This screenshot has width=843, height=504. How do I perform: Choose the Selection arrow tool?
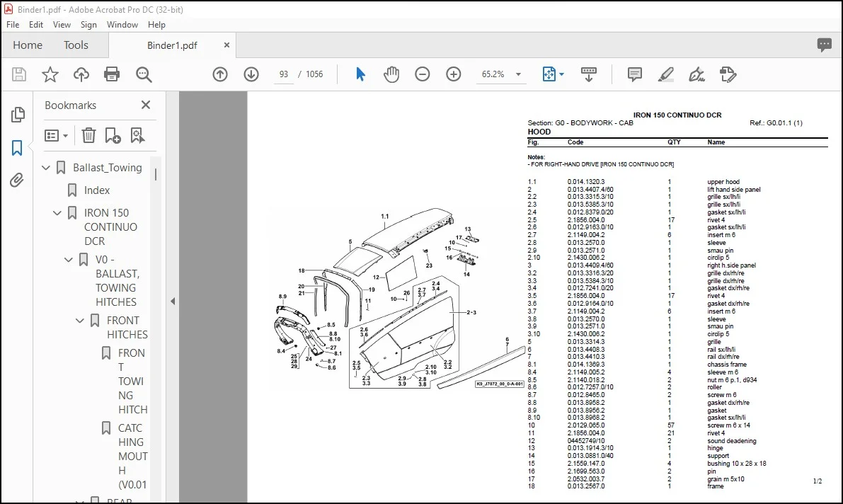pyautogui.click(x=360, y=74)
